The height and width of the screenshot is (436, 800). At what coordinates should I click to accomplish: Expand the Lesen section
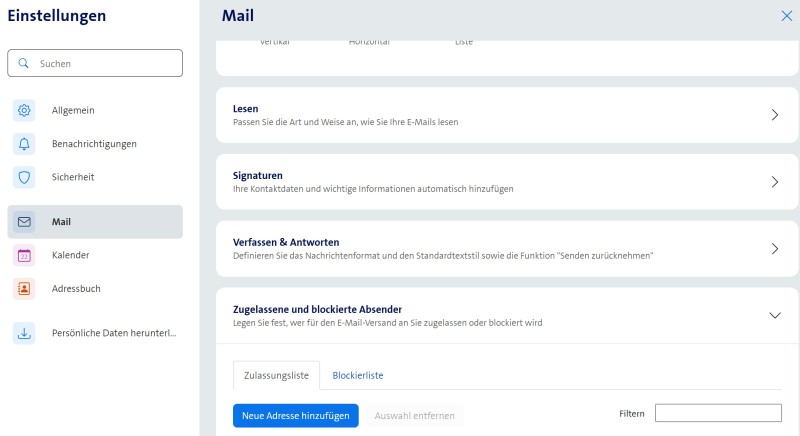[x=774, y=115]
